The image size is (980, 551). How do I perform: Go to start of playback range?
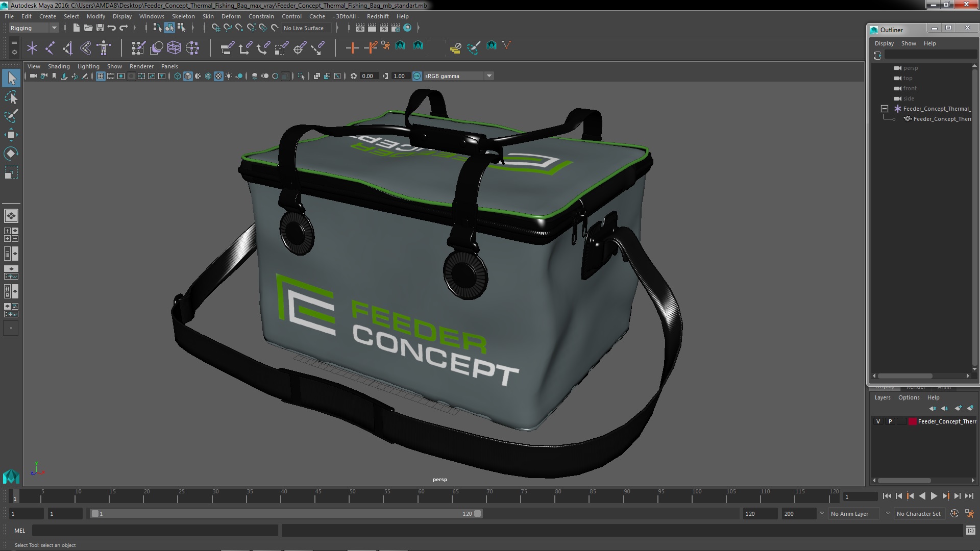click(887, 496)
